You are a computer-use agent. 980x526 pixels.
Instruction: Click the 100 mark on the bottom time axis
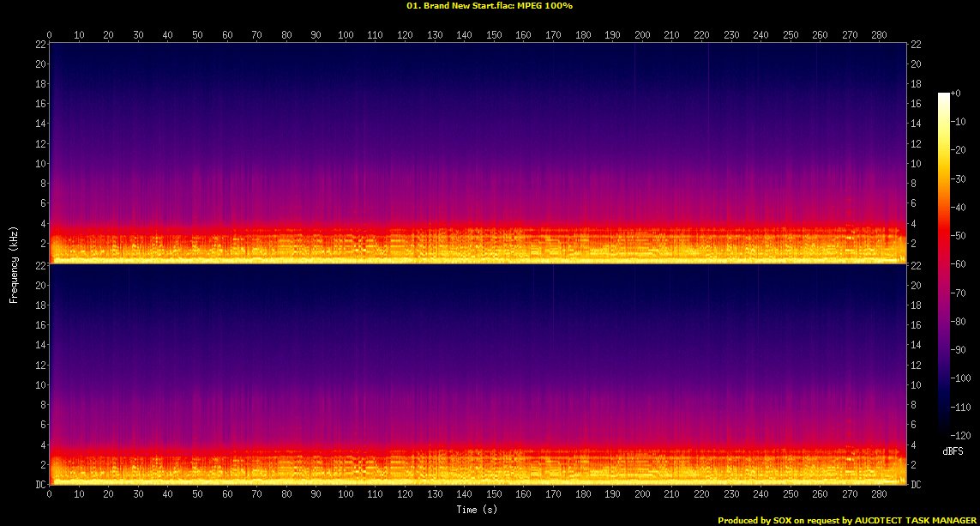(x=346, y=496)
